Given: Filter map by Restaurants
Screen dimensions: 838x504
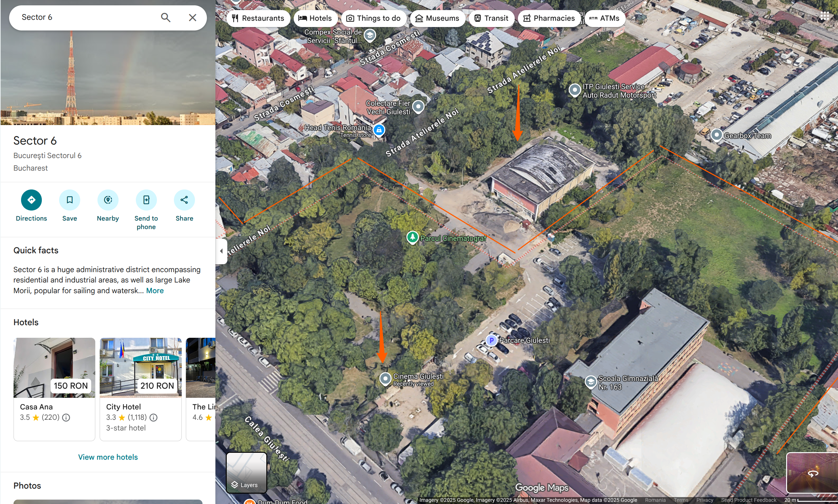Looking at the screenshot, I should click(258, 18).
